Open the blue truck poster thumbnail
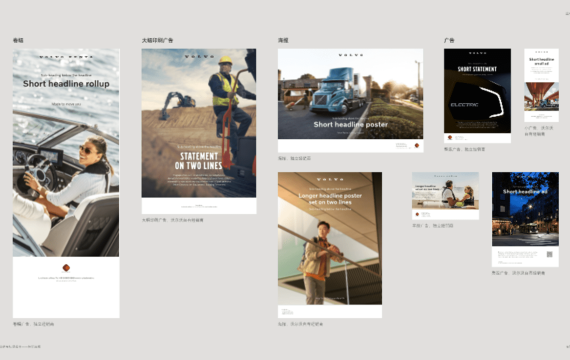The width and height of the screenshot is (570, 360). pos(350,100)
